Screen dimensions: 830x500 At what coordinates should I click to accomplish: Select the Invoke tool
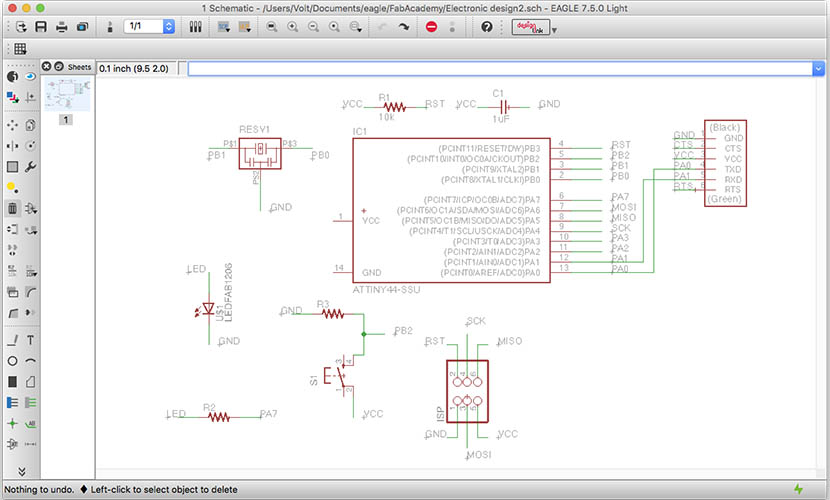(30, 313)
